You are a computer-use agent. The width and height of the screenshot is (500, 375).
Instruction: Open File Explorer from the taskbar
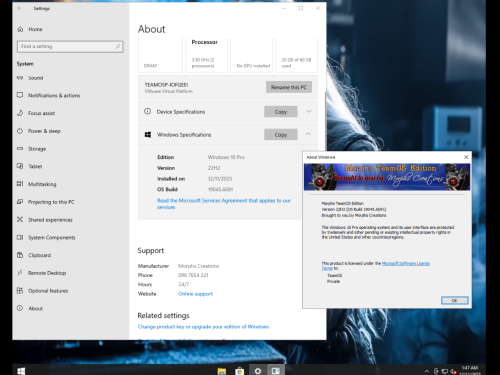point(222,371)
